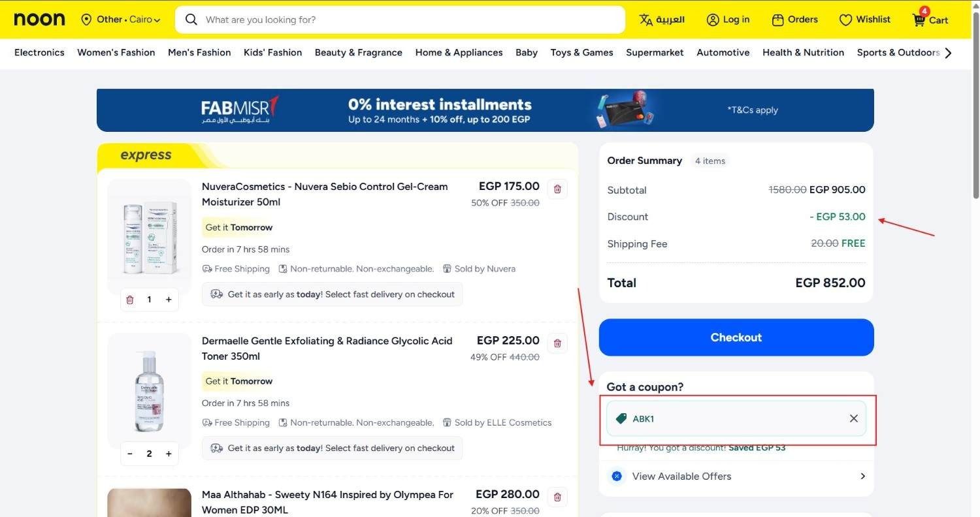
Task: Select the Automotive category
Action: [x=723, y=52]
